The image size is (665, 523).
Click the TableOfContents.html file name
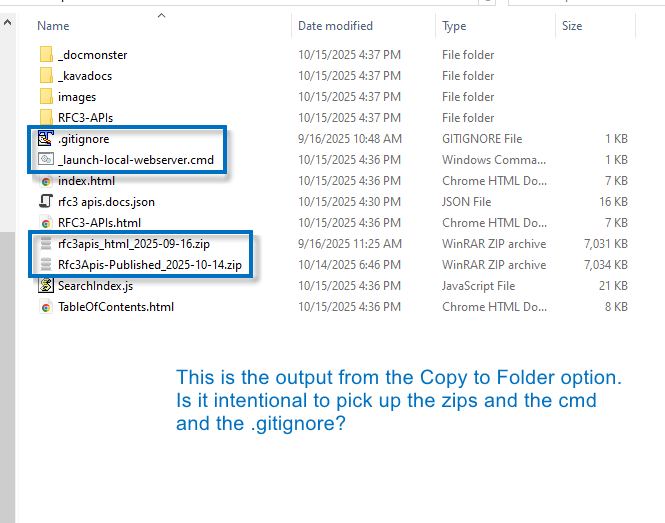click(x=116, y=307)
